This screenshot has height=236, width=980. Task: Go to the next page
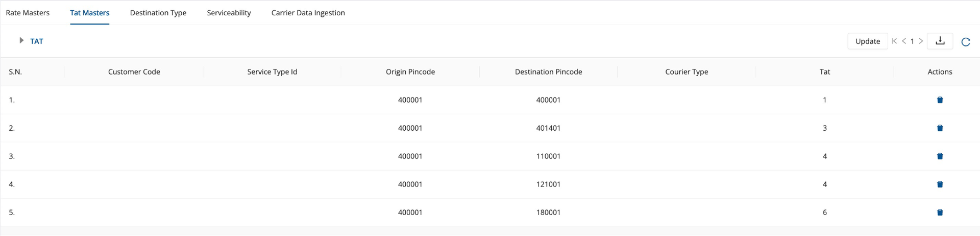(x=921, y=41)
